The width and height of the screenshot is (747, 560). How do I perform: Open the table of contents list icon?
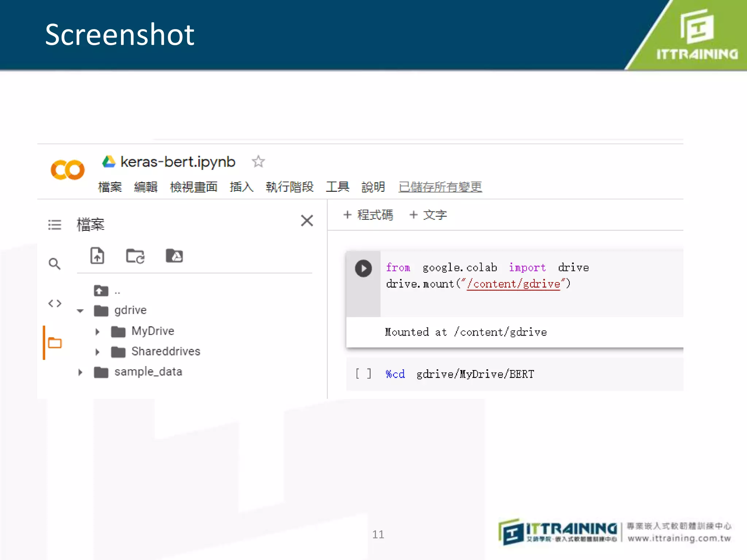click(x=55, y=225)
